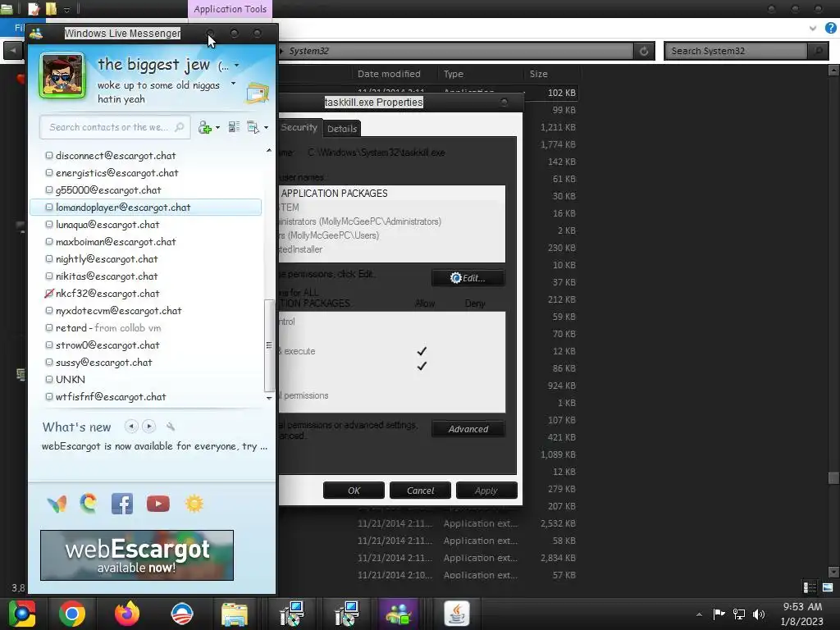840x630 pixels.
Task: Open the email inbox icon in Messenger
Action: [258, 94]
